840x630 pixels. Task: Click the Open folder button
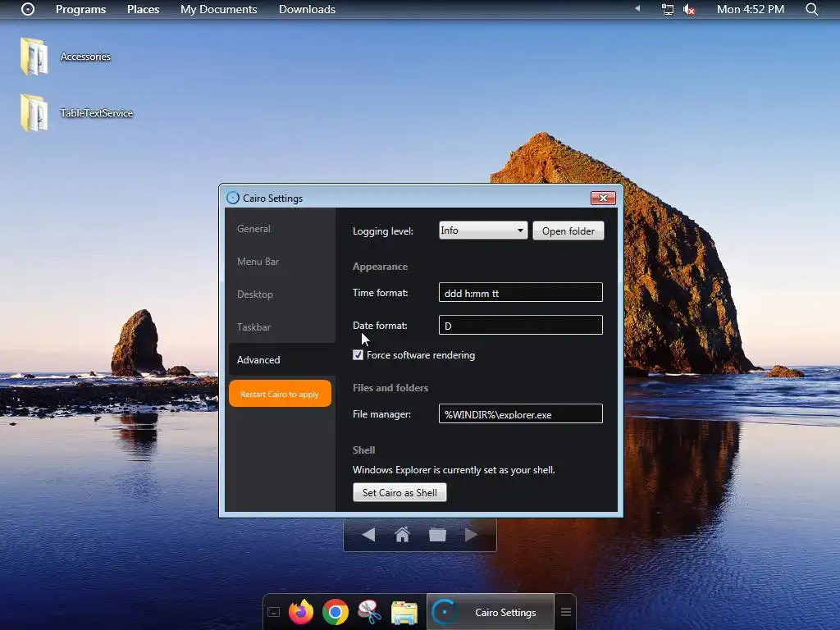[568, 231]
